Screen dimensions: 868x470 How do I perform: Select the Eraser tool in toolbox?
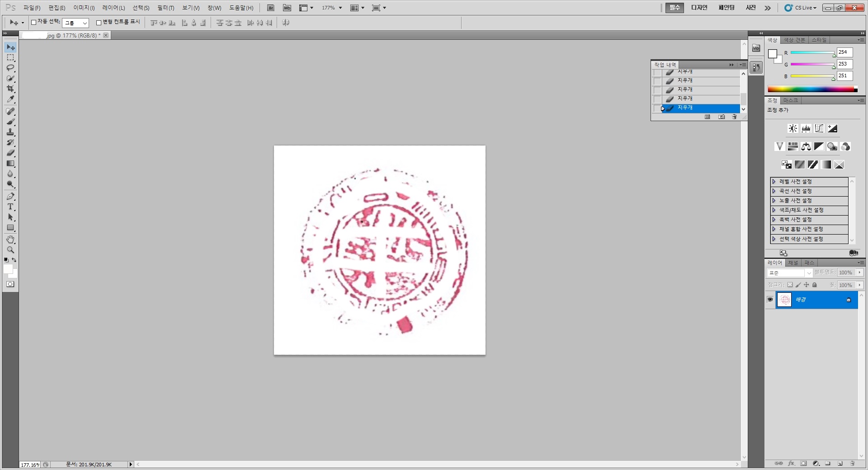(x=10, y=153)
